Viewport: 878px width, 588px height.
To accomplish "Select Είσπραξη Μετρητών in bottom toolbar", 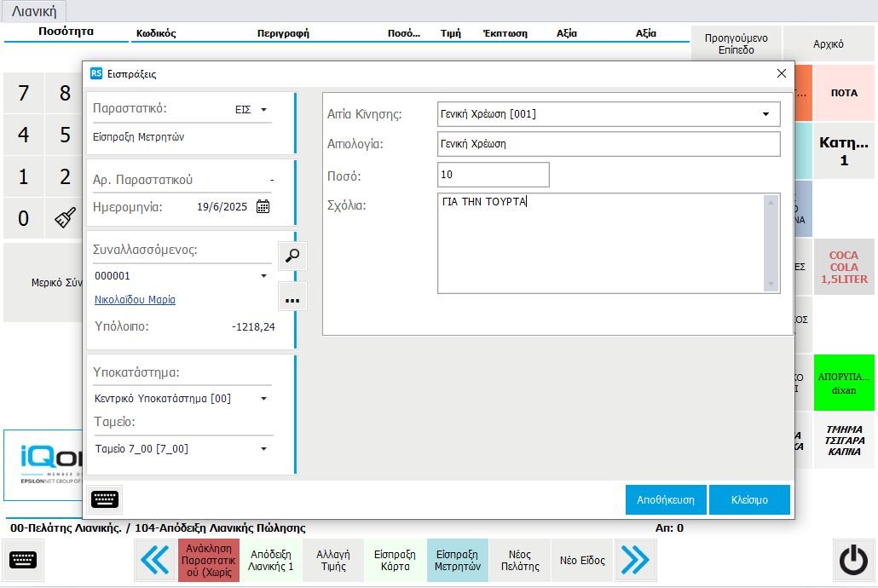I will (x=457, y=560).
